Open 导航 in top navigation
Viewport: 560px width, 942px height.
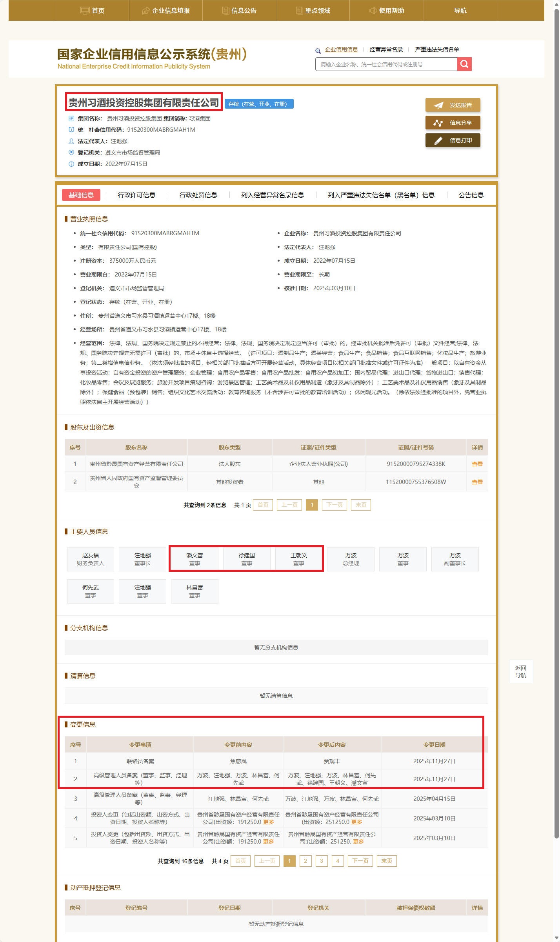[460, 11]
